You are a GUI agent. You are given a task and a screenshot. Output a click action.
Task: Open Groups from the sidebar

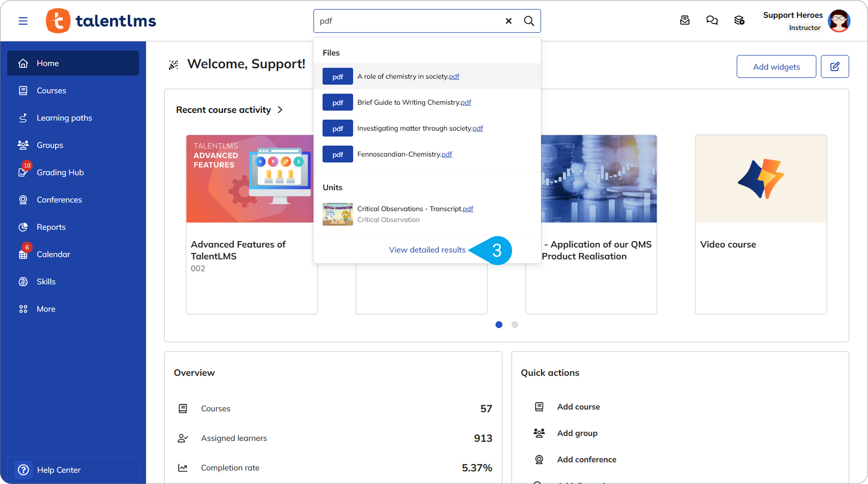click(73, 145)
